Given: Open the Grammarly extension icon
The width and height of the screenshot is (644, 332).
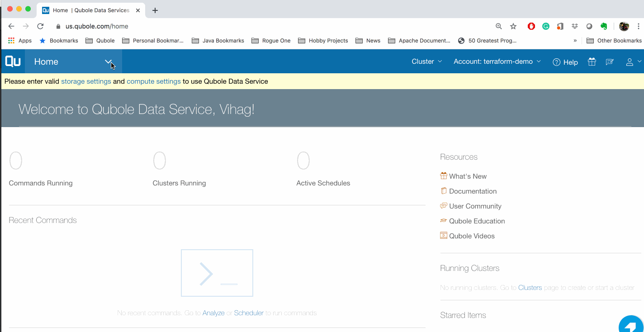Looking at the screenshot, I should 546,26.
